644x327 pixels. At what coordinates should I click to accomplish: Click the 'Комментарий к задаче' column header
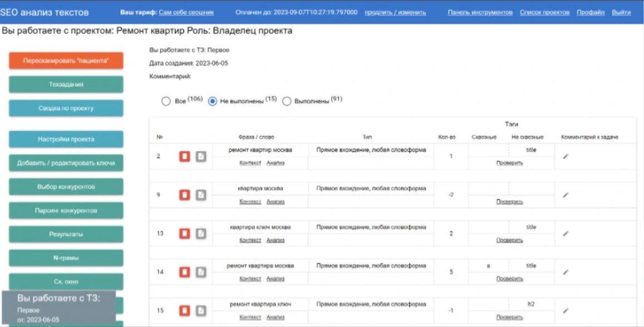[x=589, y=137]
